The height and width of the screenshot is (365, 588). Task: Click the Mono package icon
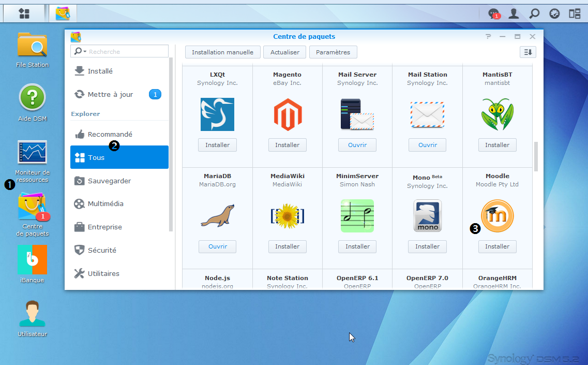coord(428,216)
